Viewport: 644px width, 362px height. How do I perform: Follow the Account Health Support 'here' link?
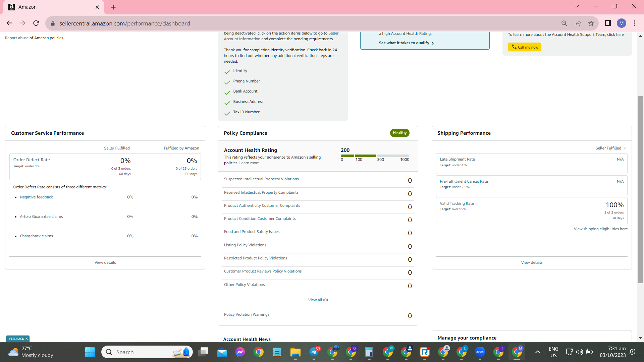click(x=620, y=35)
